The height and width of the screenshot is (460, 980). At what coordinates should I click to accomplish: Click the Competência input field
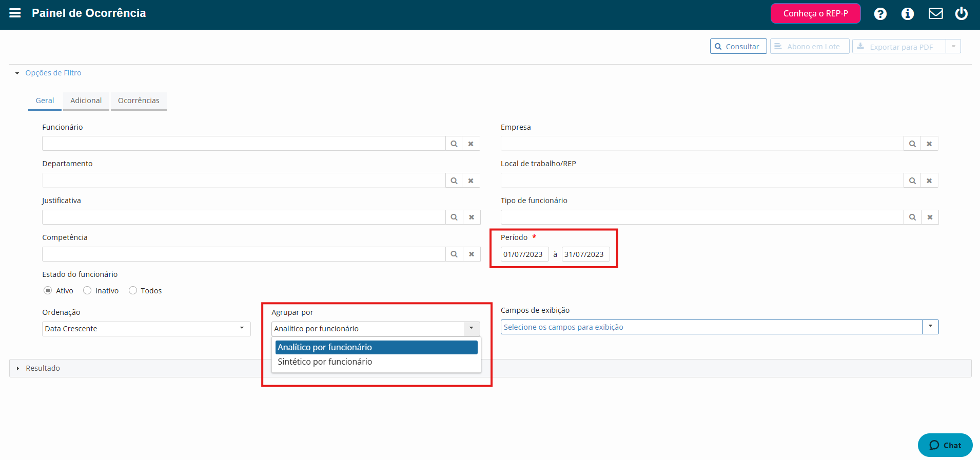coord(244,254)
